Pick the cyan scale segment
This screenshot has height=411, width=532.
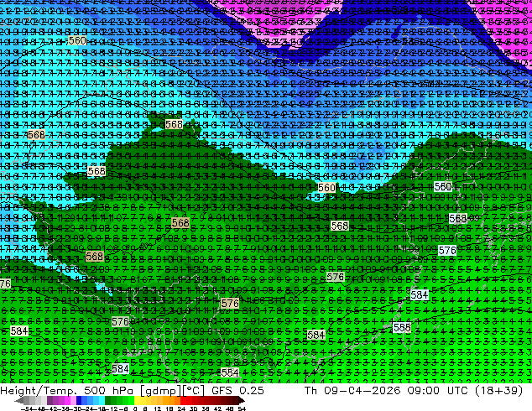[102, 400]
